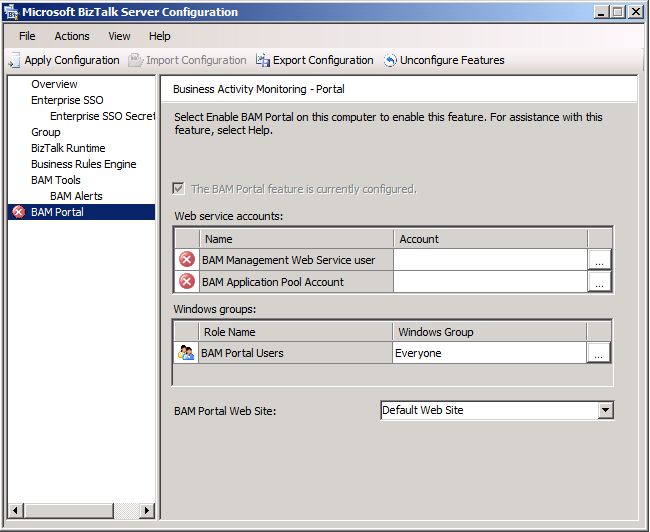The image size is (650, 532).
Task: Click the red error icon beside BAM Portal
Action: (x=18, y=212)
